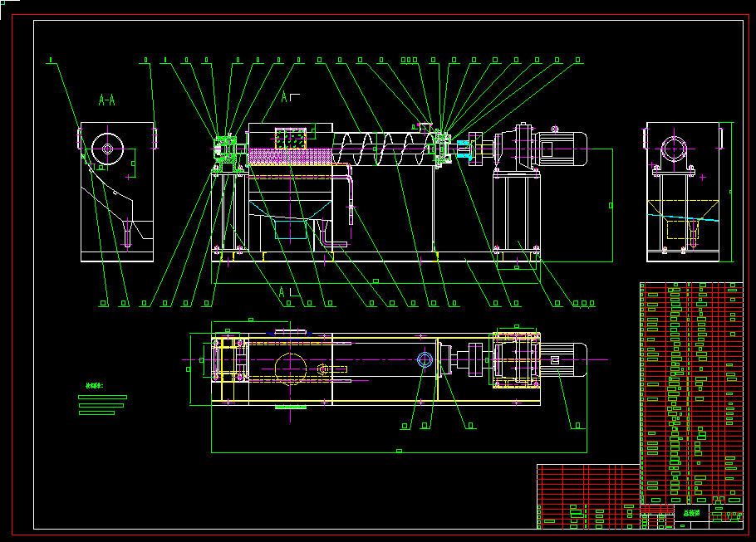Select the cyan coupling beside the gearbox
Viewport: 756px width, 542px height.
tap(464, 149)
